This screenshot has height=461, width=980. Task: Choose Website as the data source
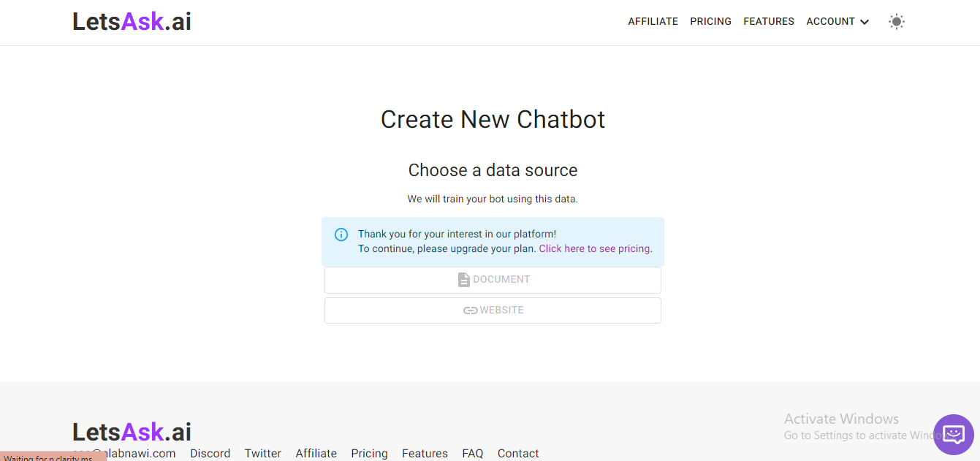pyautogui.click(x=493, y=310)
